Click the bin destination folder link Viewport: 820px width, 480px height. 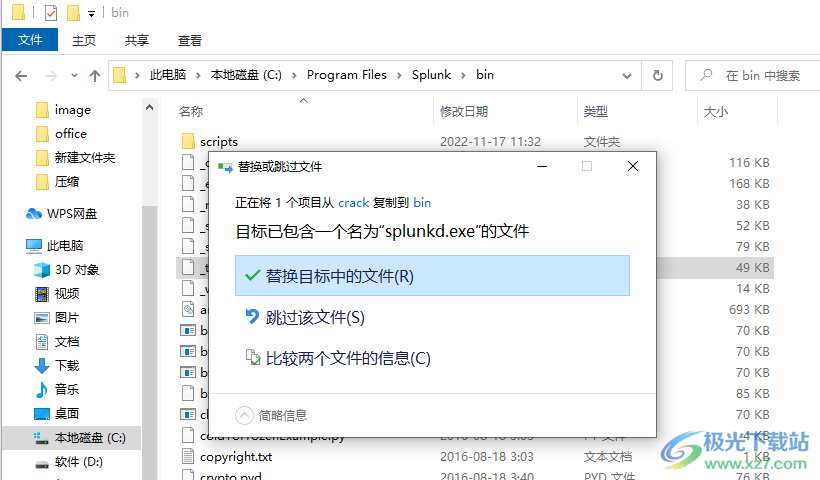coord(422,203)
